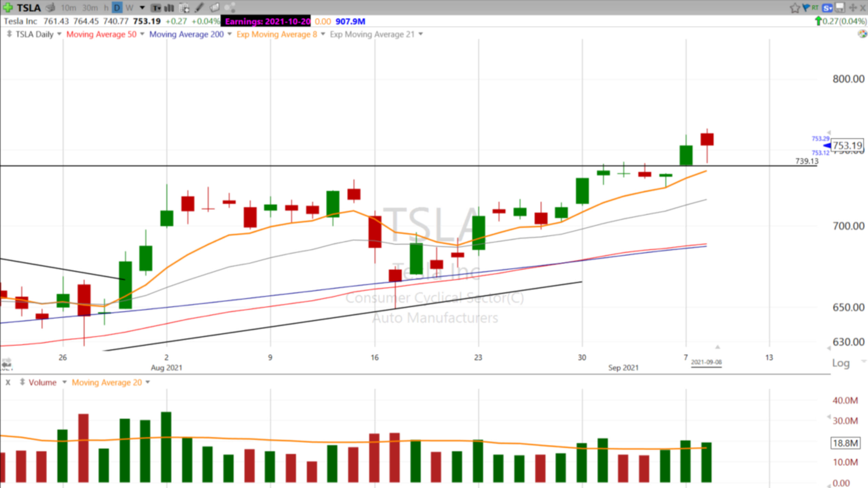Viewport: 868px width, 488px height.
Task: Open the color palette icon
Action: pyautogui.click(x=862, y=34)
